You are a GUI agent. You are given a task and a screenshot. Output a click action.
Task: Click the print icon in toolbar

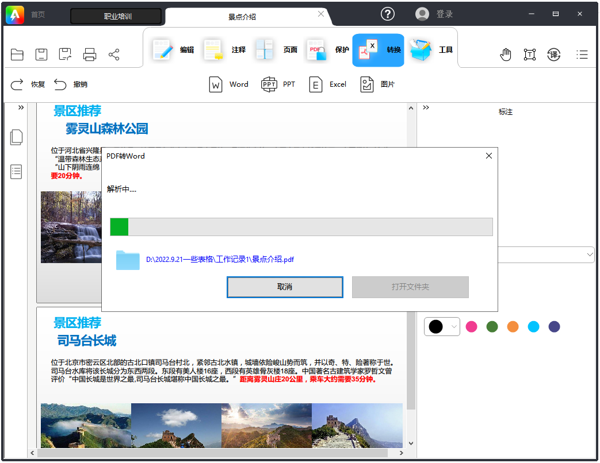point(89,54)
